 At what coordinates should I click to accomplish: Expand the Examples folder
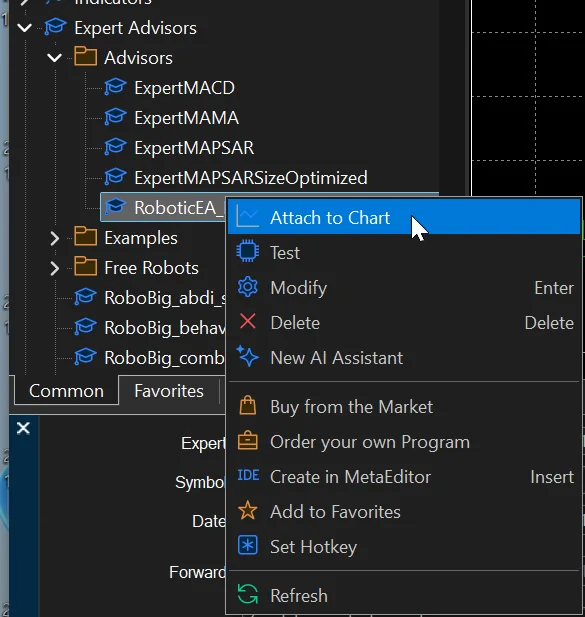pos(55,238)
